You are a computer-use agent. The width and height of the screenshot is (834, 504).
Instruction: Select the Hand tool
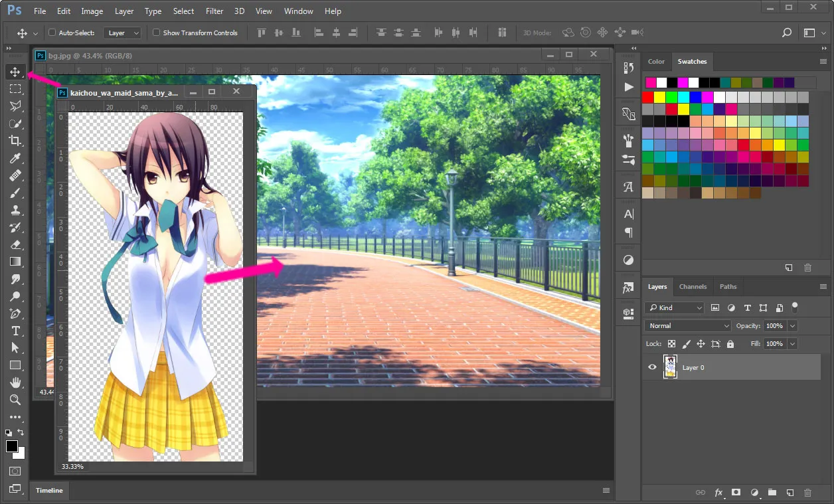click(15, 382)
